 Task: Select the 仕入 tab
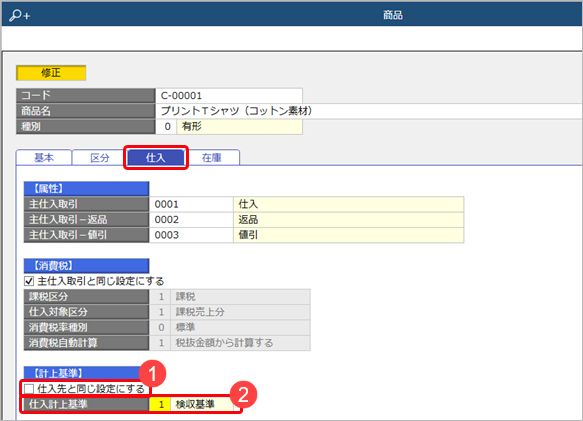156,158
